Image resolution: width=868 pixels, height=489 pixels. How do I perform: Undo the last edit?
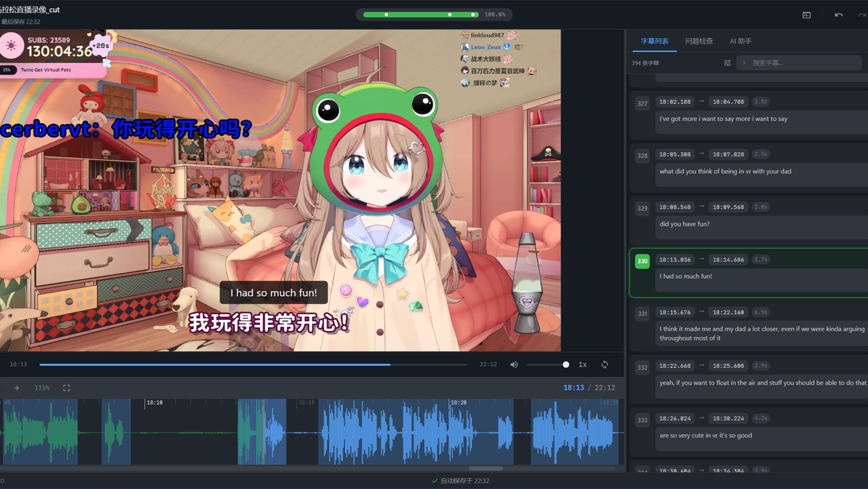point(839,15)
